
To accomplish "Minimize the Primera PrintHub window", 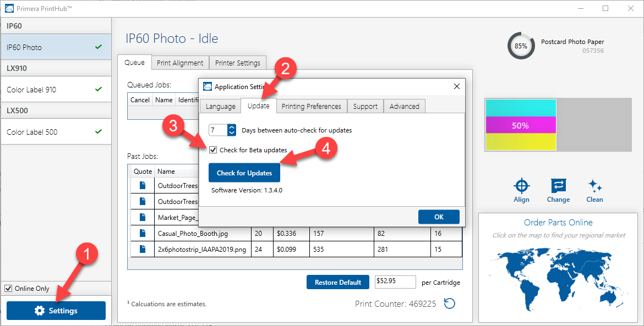I will coord(580,8).
